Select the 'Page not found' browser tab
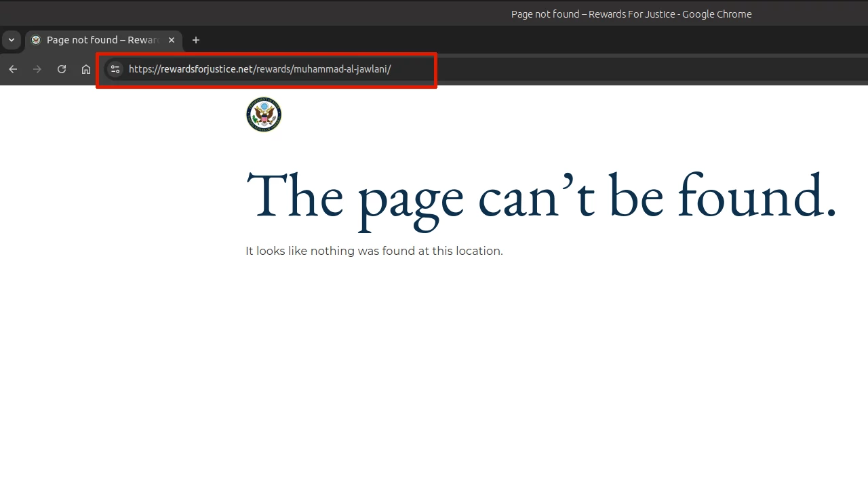This screenshot has height=488, width=868. (104, 40)
